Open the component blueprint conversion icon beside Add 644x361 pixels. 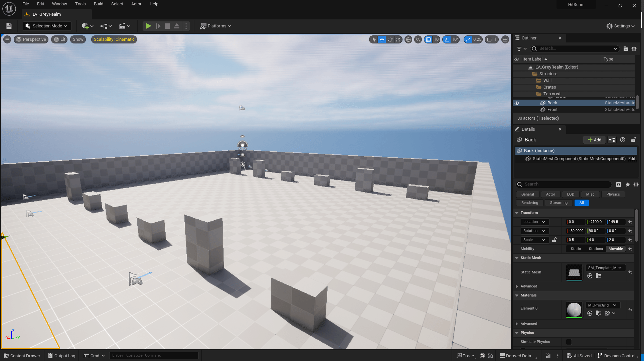[x=612, y=140]
